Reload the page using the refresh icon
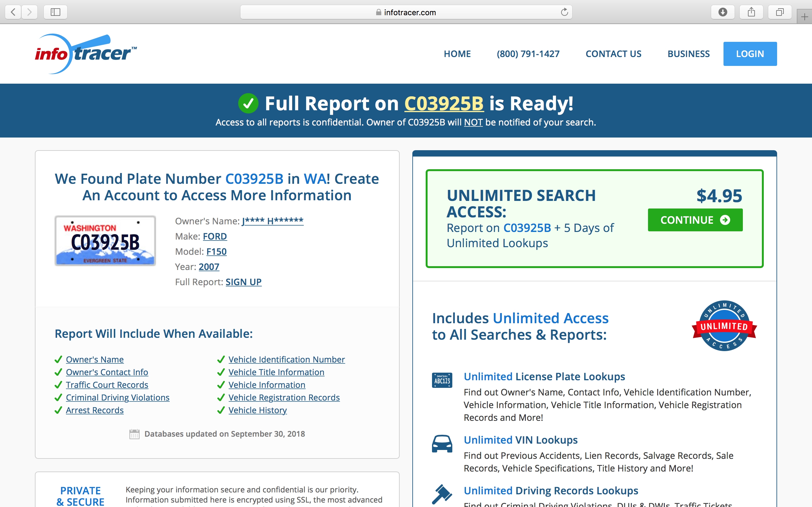 (564, 12)
